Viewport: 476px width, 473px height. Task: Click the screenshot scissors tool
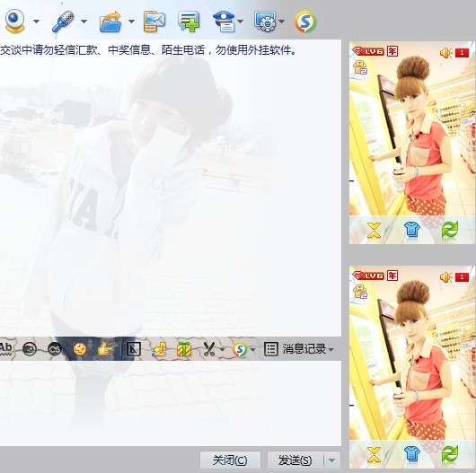209,349
